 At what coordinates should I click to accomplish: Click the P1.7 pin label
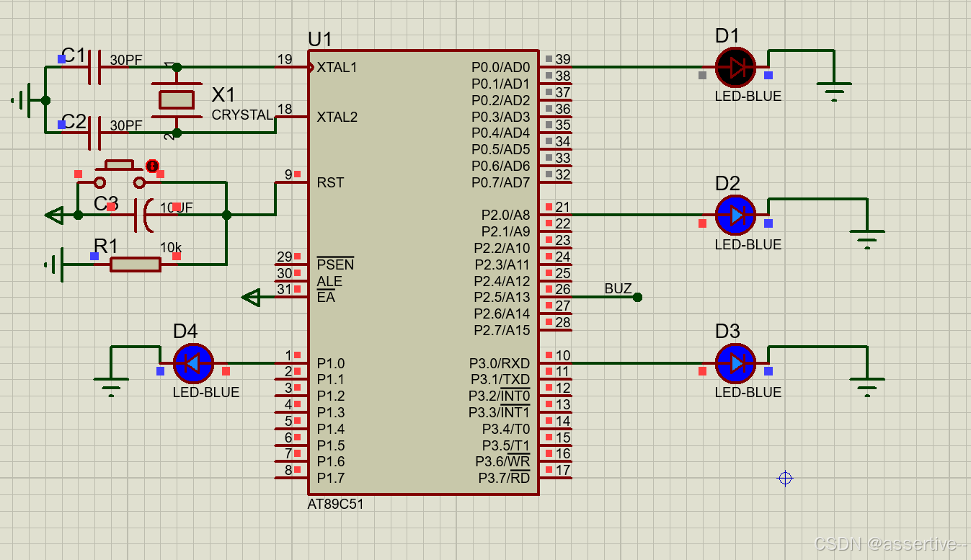coord(331,478)
